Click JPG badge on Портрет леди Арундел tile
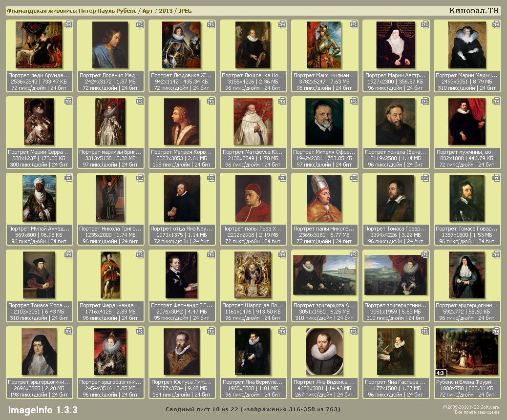 pos(68,24)
